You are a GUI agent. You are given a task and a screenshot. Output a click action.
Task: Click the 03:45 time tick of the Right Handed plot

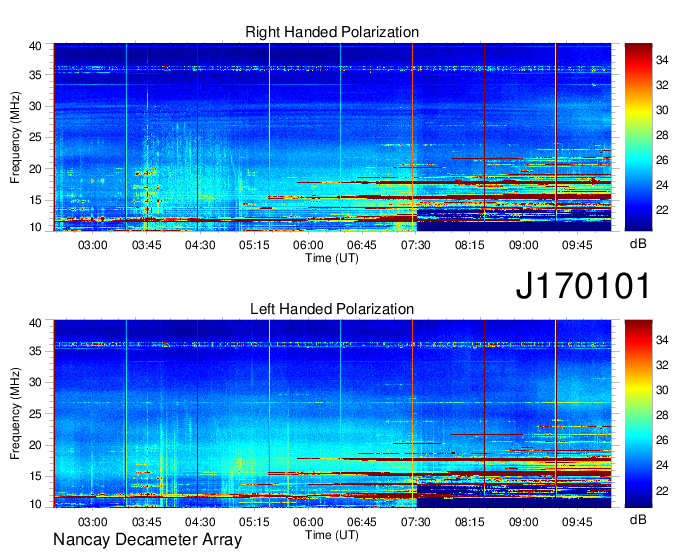point(147,245)
